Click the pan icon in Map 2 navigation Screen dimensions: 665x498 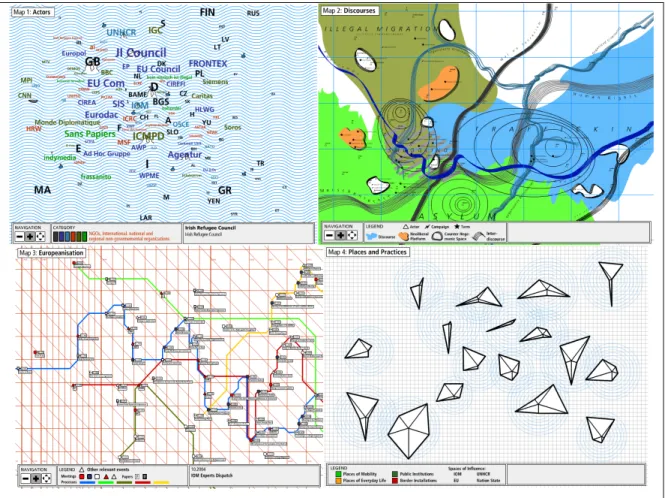click(x=352, y=235)
